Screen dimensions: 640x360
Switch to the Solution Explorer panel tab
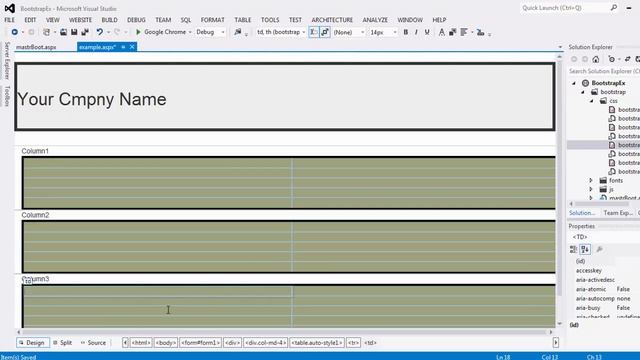pos(582,213)
